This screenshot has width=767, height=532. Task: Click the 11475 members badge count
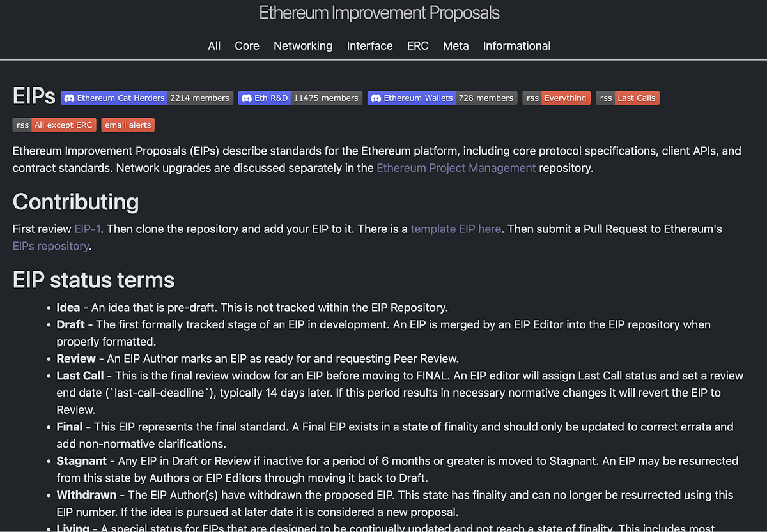click(326, 98)
